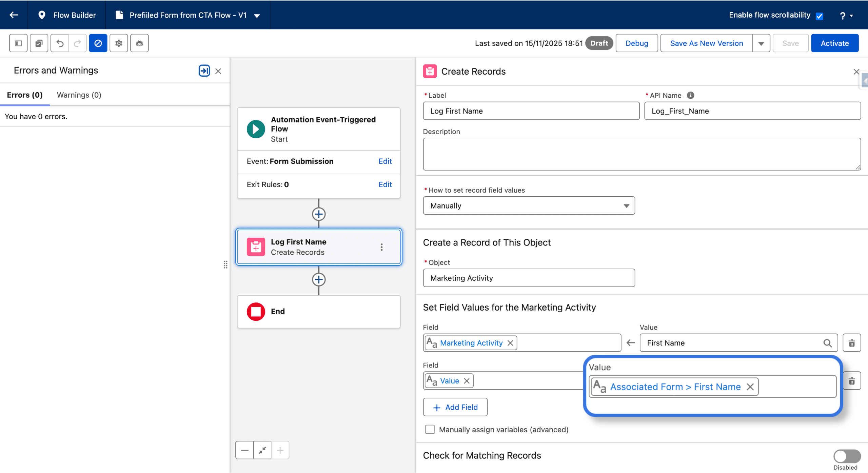Screen dimensions: 868x473
Task: Open Log First Name element options menu
Action: tap(381, 247)
